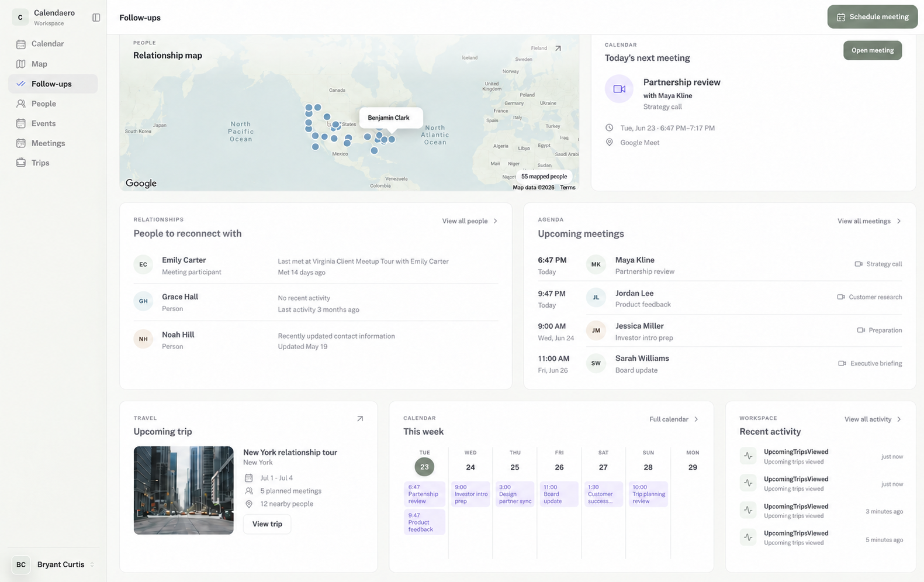The image size is (924, 582).
Task: Click the SW avatar for Sarah Williams
Action: click(x=596, y=363)
